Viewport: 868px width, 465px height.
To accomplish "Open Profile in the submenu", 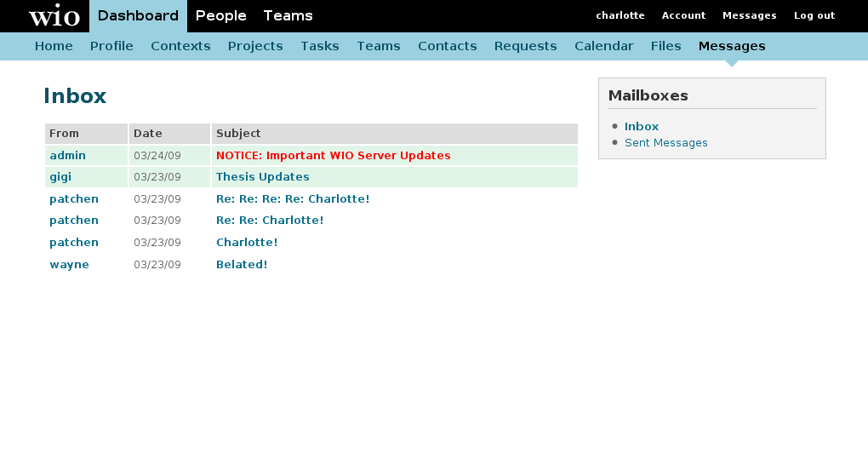I will [111, 46].
